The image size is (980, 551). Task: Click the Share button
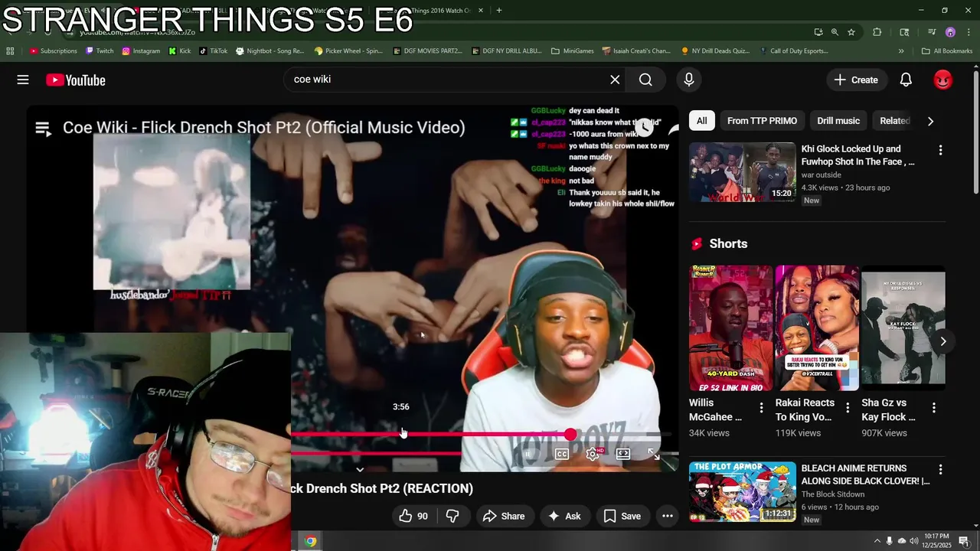503,517
